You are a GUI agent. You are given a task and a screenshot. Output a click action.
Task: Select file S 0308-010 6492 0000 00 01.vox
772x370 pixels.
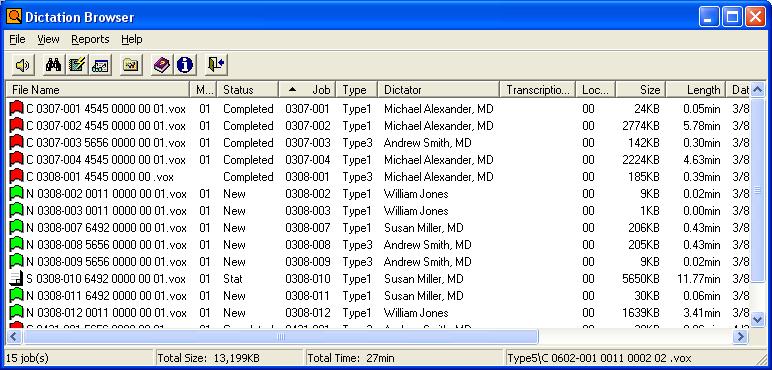click(x=106, y=278)
